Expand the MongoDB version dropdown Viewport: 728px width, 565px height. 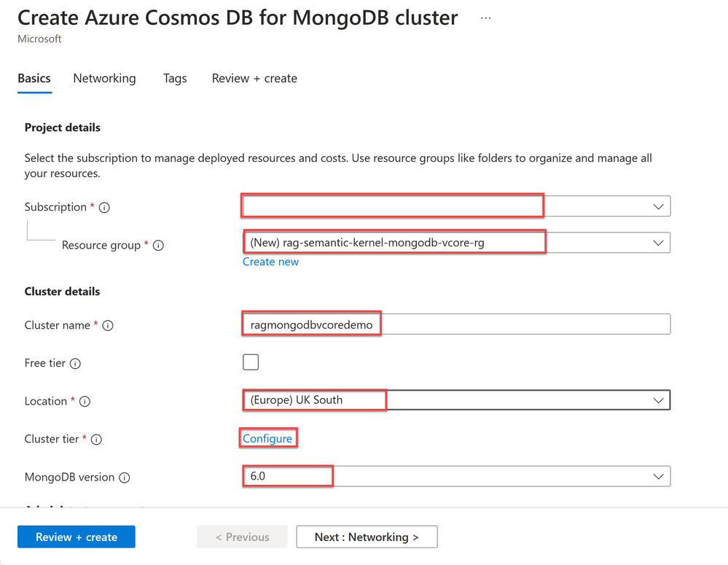pyautogui.click(x=456, y=476)
